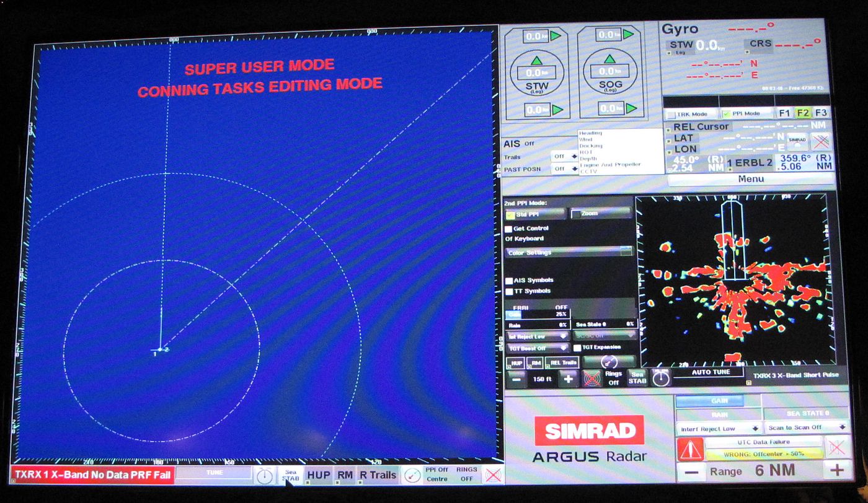Open the greyed SC/SC Off dropdown
This screenshot has width=868, height=503.
[x=605, y=335]
